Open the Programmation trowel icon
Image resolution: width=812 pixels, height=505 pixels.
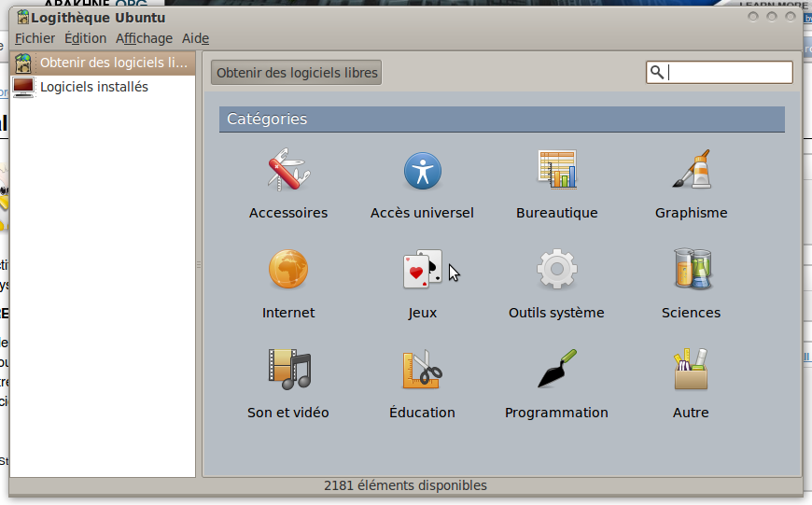pyautogui.click(x=557, y=369)
